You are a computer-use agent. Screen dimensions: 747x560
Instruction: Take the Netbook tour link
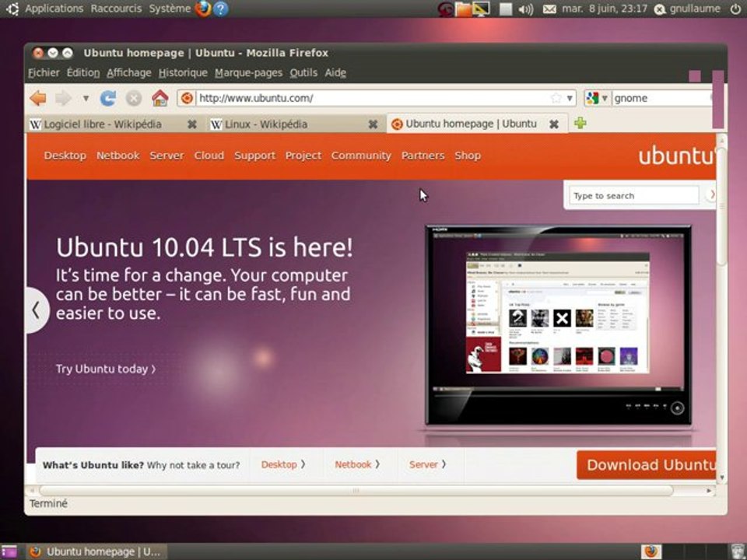pyautogui.click(x=357, y=464)
